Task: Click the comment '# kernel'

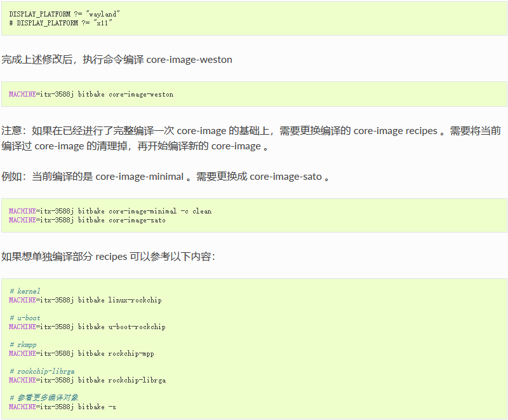Action: tap(25, 291)
